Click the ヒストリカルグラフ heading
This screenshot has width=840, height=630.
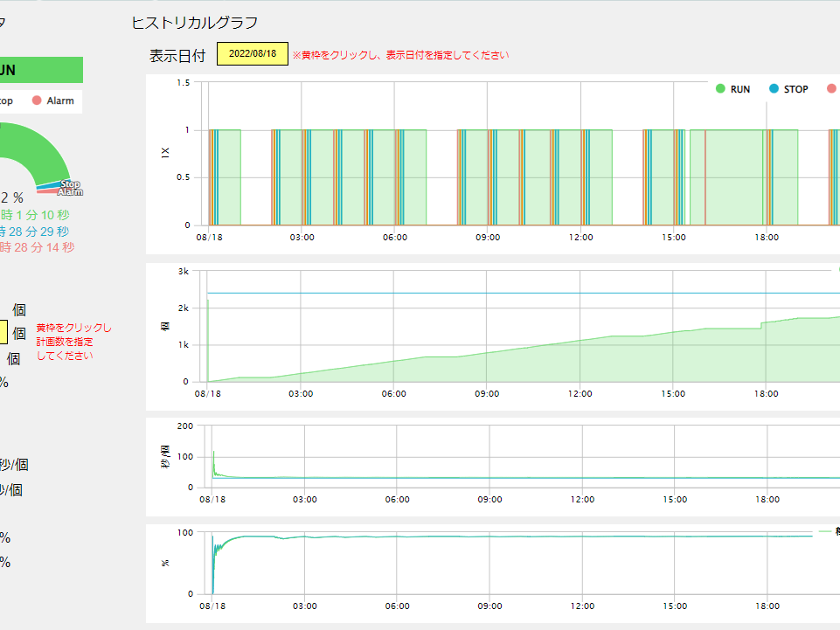click(194, 24)
